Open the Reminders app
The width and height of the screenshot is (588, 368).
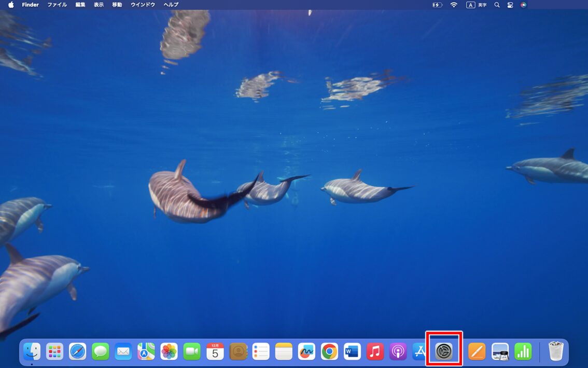(260, 351)
